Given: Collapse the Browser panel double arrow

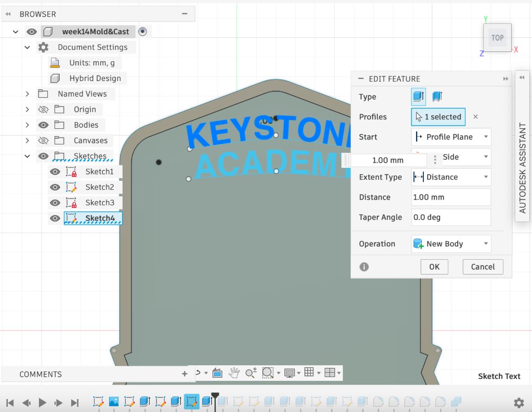Looking at the screenshot, I should [8, 14].
